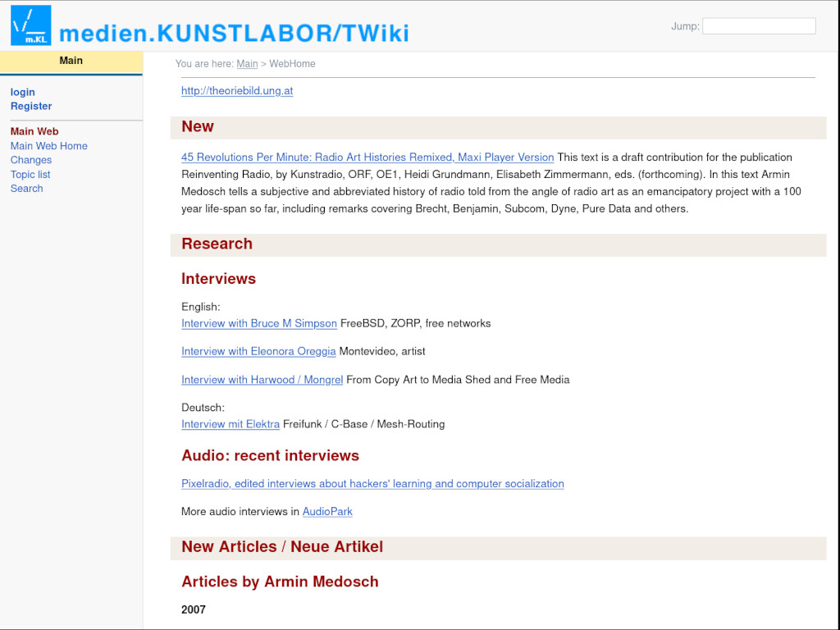
Task: Click the Main breadcrumb link
Action: [247, 64]
